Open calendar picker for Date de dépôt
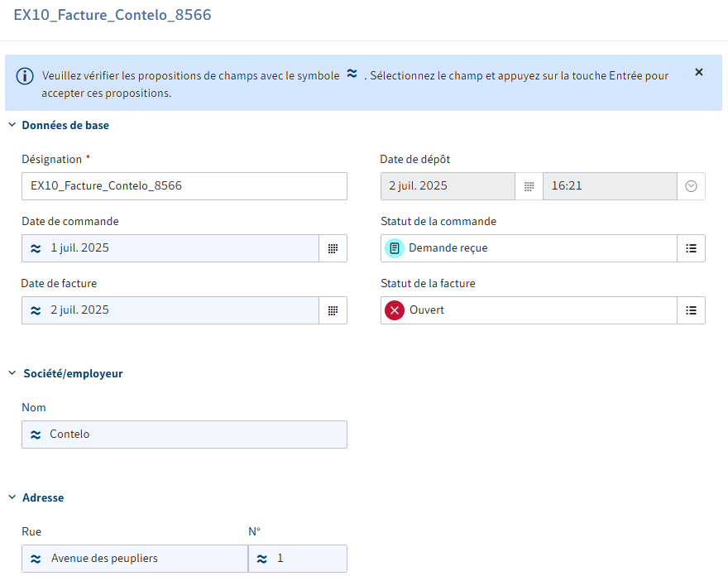This screenshot has height=581, width=728. [529, 186]
